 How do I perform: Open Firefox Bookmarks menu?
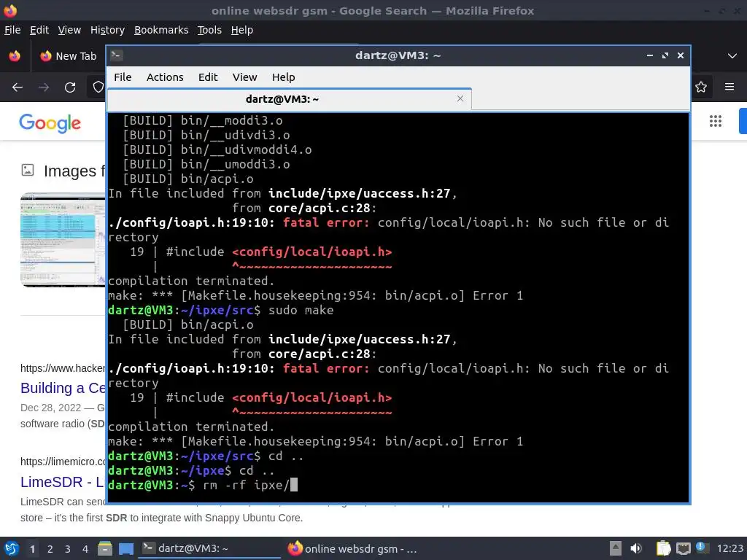click(x=161, y=30)
